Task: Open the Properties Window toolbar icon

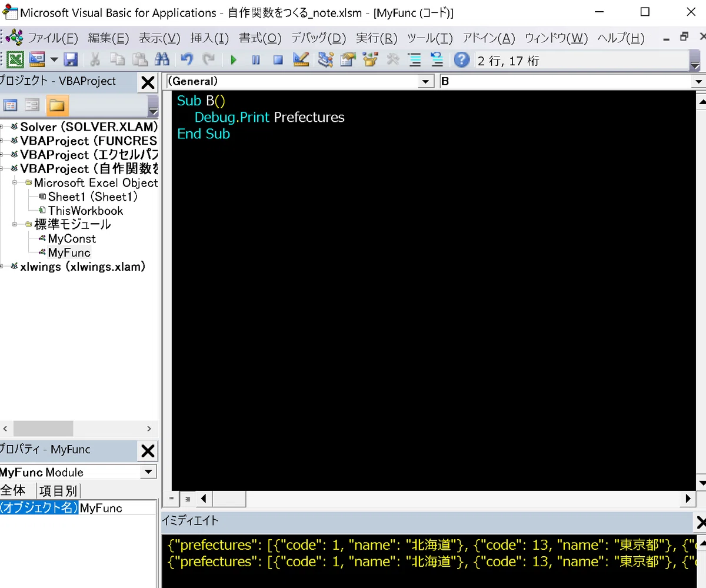Action: coord(348,59)
